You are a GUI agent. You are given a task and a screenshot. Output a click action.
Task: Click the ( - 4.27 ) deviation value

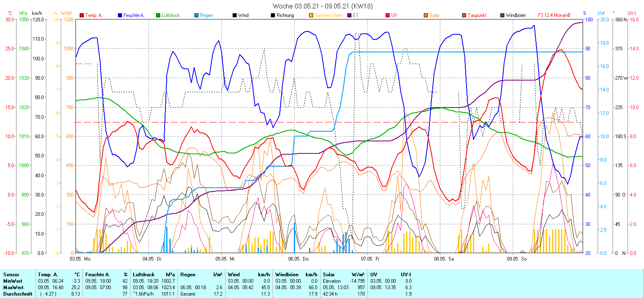click(x=48, y=294)
